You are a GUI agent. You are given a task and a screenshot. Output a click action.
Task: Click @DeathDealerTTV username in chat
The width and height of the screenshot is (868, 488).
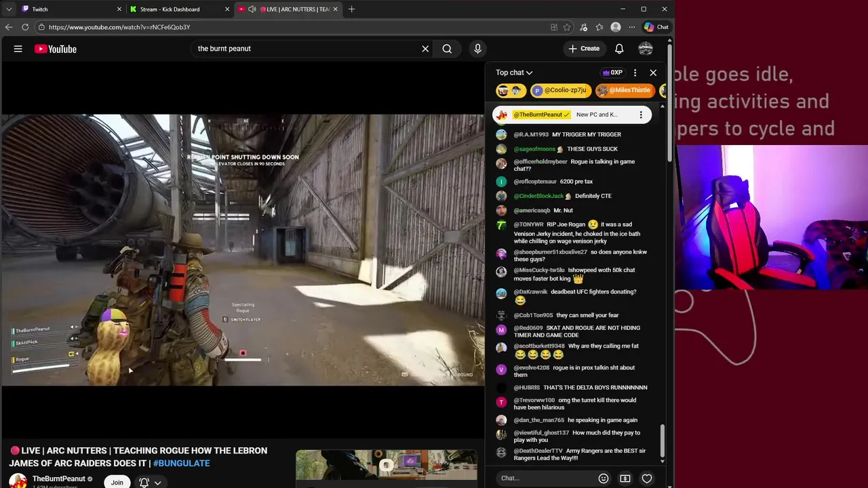538,451
